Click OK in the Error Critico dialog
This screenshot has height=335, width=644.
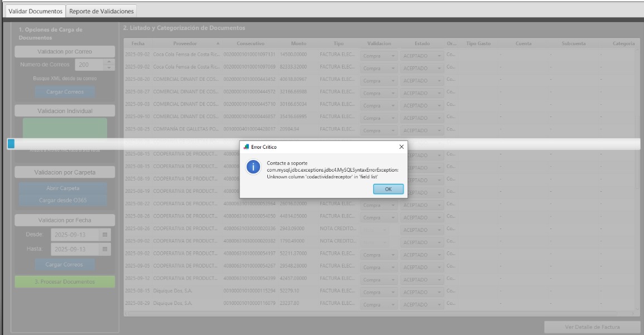tap(388, 189)
